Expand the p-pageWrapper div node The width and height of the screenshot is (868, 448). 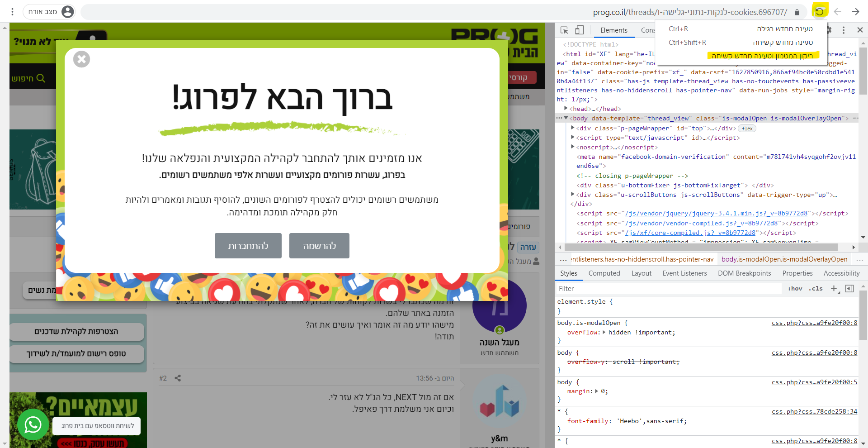coord(573,128)
